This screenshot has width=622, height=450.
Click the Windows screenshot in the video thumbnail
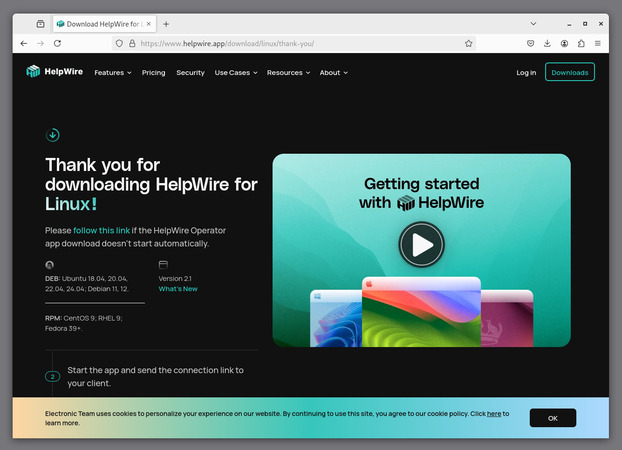pos(336,318)
